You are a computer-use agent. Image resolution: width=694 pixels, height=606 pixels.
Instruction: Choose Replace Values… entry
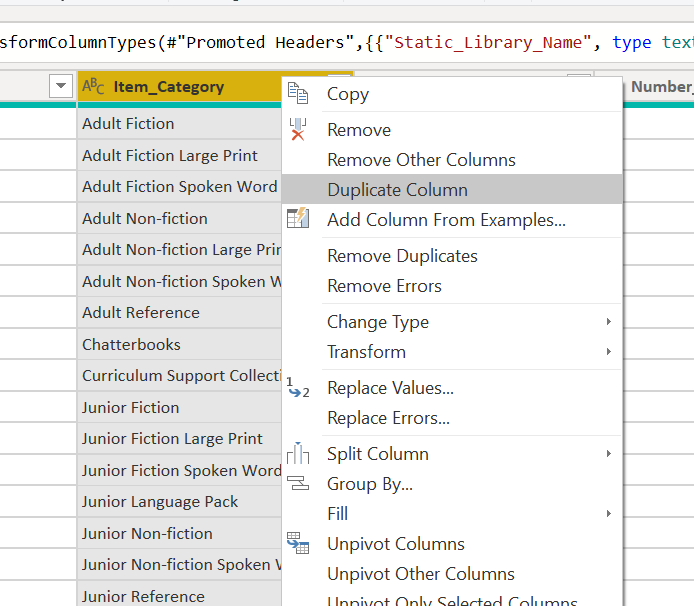452,388
